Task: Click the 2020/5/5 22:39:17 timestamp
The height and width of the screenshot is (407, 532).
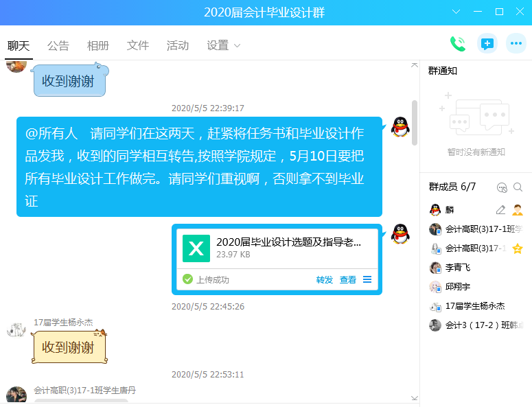Action: [x=207, y=108]
